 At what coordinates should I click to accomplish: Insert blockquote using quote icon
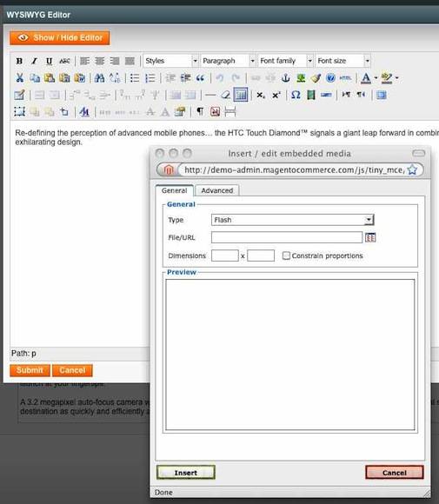[200, 78]
